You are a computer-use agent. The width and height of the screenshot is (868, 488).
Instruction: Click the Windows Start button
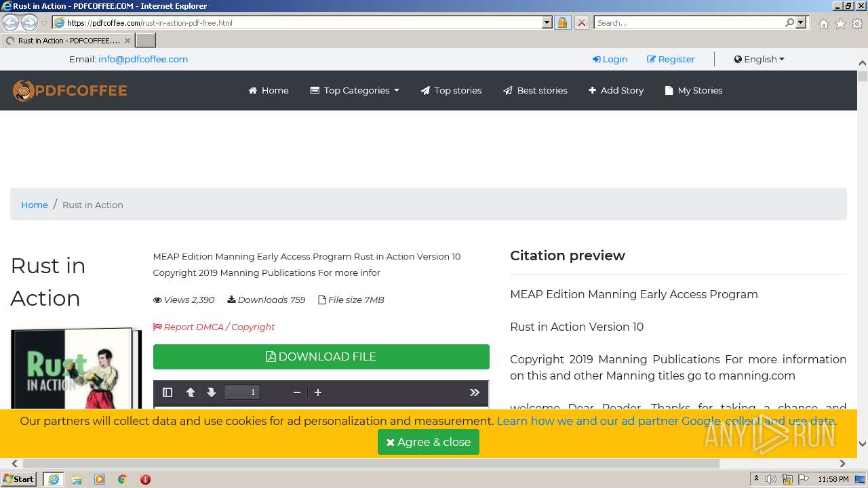(18, 479)
